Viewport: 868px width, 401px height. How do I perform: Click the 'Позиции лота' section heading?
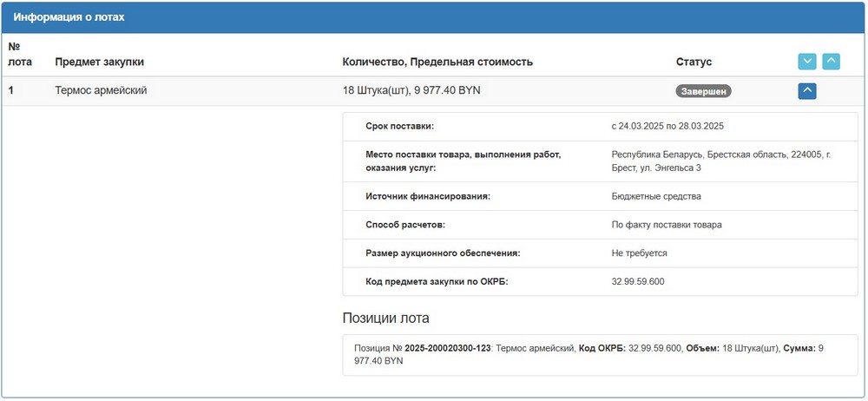pyautogui.click(x=385, y=319)
